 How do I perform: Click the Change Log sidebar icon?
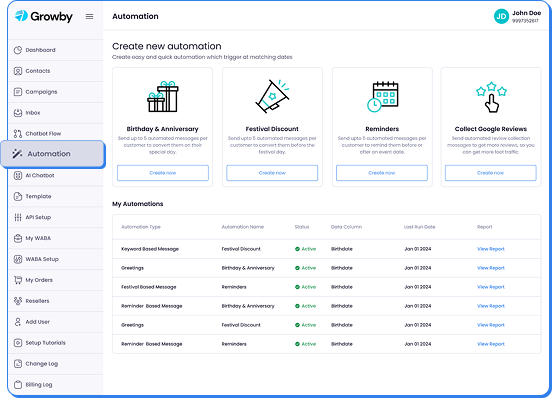pos(18,364)
